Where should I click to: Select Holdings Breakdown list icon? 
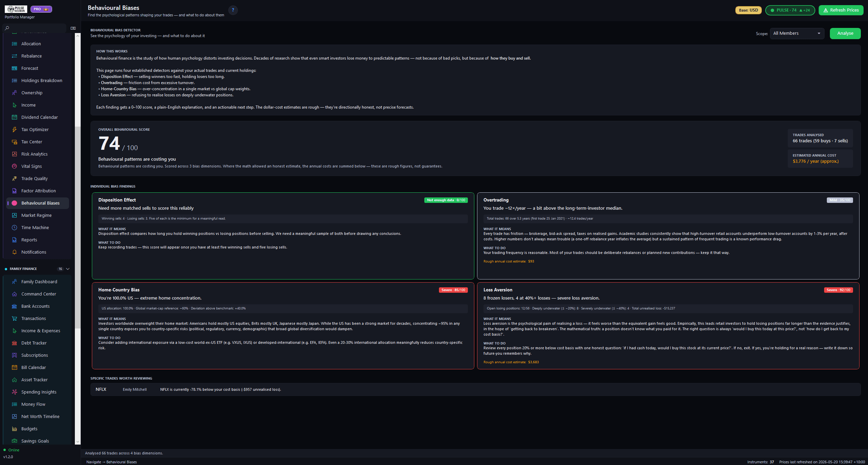(14, 80)
